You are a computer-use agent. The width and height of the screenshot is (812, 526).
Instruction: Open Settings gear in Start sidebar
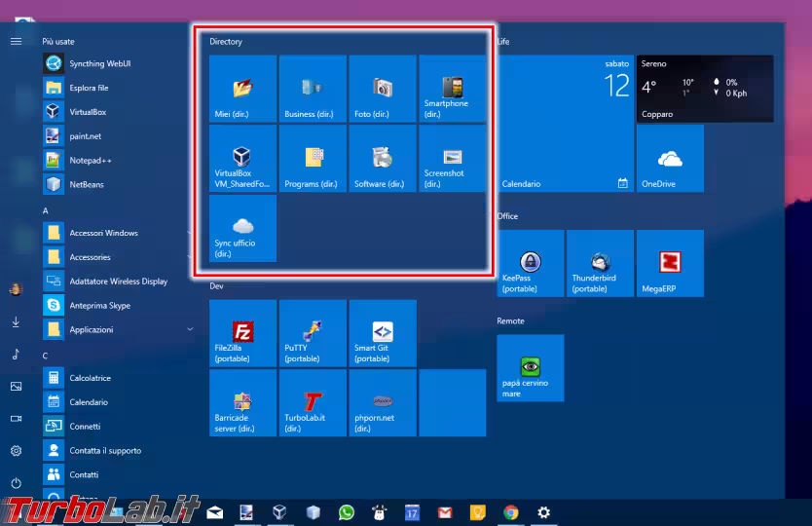(x=16, y=451)
